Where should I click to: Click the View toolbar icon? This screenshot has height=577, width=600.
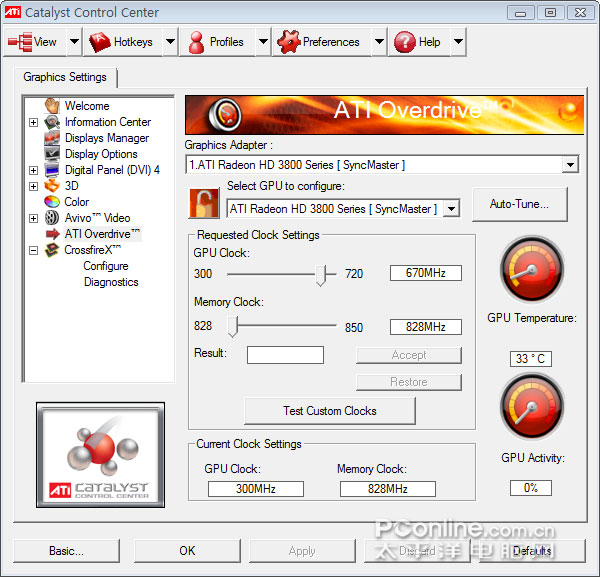20,42
